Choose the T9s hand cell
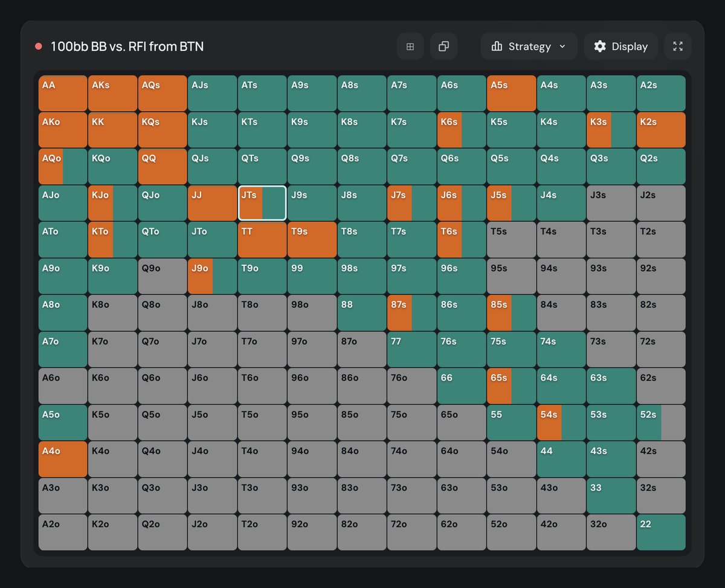 tap(312, 240)
